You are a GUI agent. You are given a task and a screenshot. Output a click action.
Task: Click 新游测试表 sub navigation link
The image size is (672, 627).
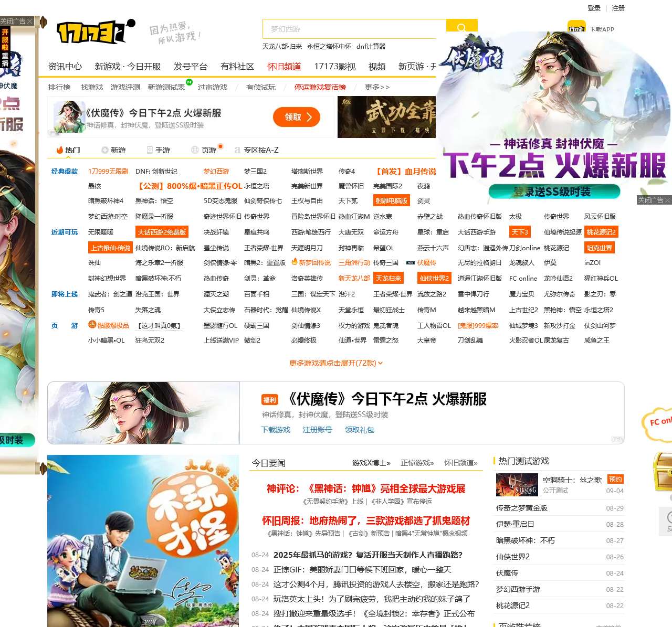(x=166, y=87)
